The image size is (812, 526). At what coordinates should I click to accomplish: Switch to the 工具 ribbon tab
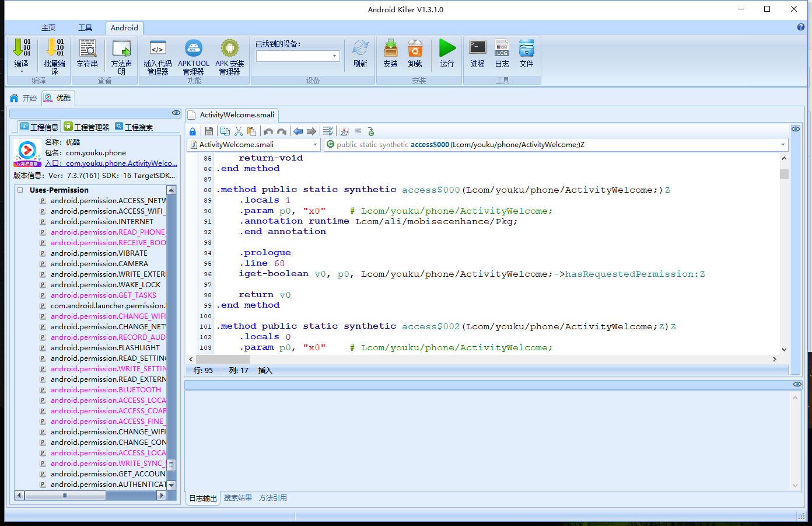pos(85,27)
